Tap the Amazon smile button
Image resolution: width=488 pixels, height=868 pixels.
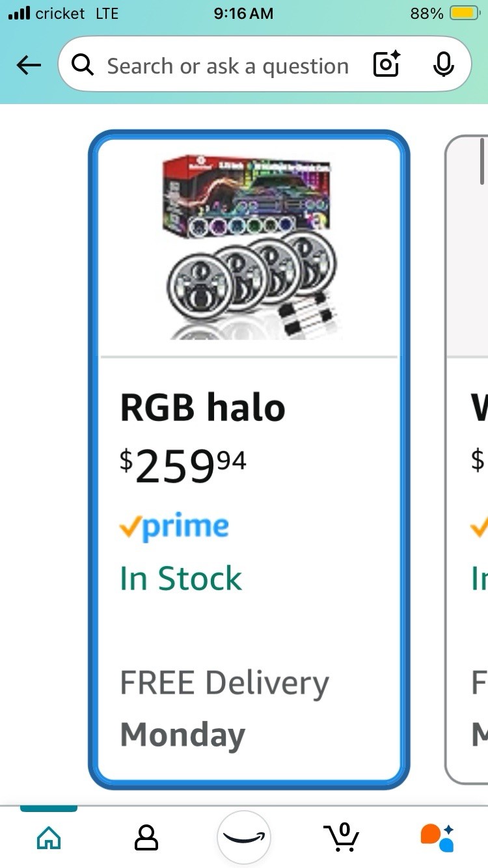244,837
